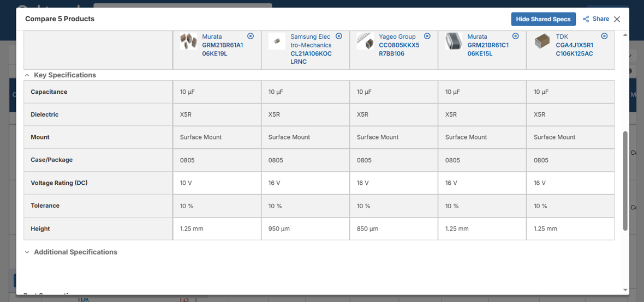Remove Samsung CL21A106KOCLRNC from comparison

[x=339, y=36]
